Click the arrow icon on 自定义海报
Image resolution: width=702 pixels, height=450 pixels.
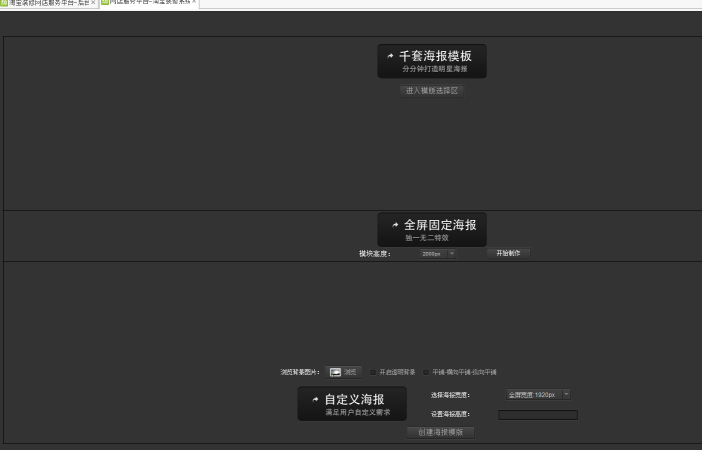point(313,400)
